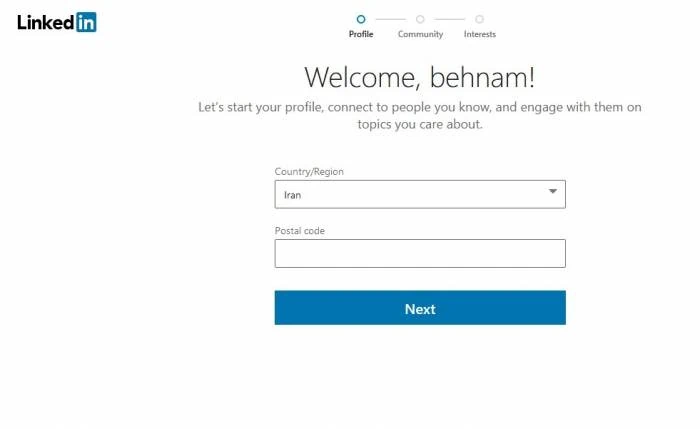
Task: Click the 'topics you care about.' text line
Action: 420,125
